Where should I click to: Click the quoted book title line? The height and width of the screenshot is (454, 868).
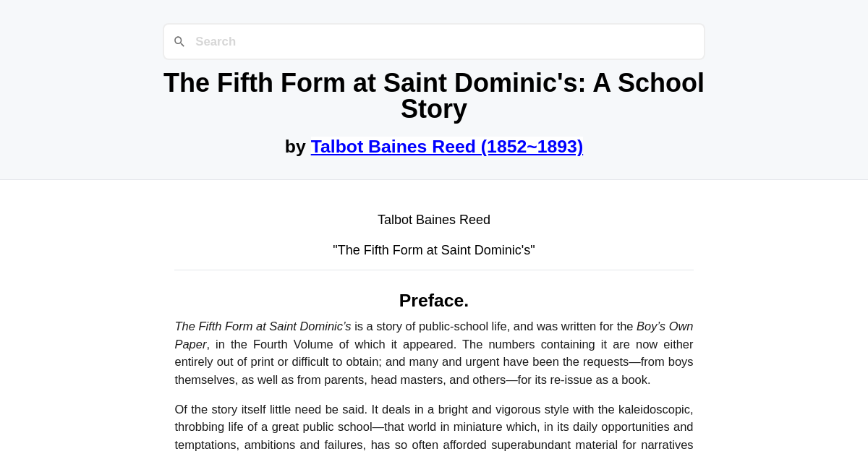coord(434,250)
